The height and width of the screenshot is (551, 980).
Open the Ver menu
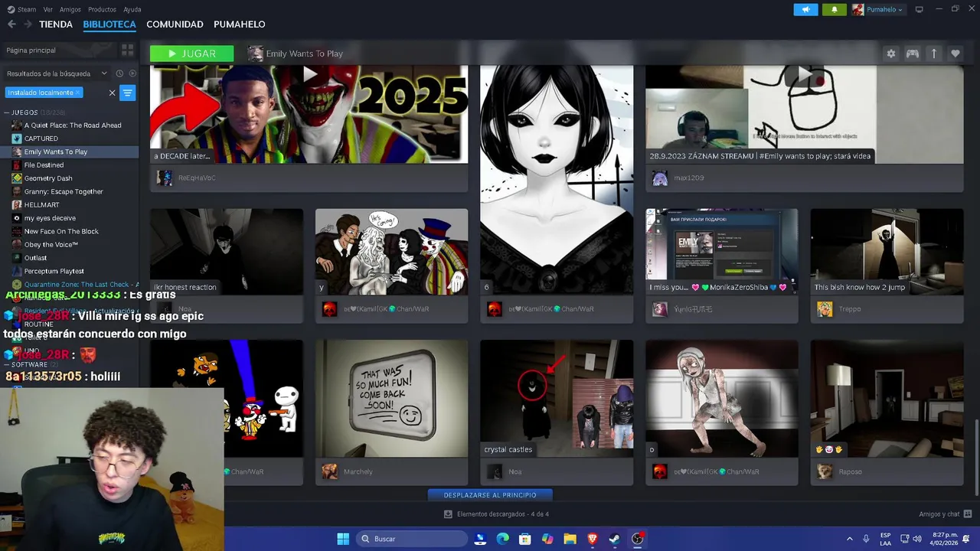[x=48, y=9]
